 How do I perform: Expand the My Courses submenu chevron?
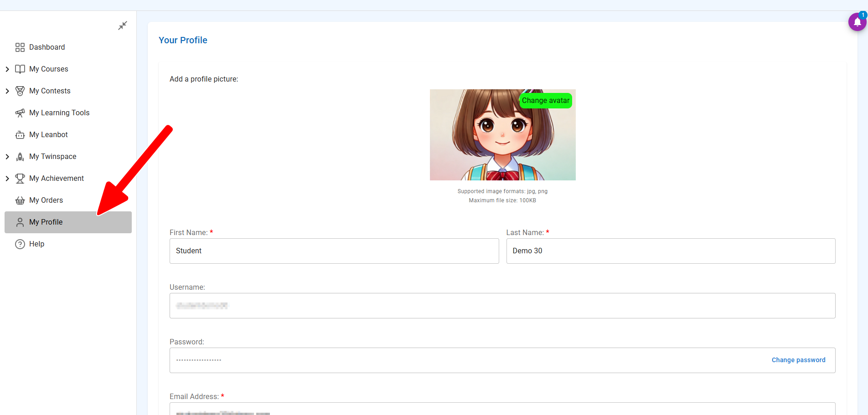tap(7, 69)
